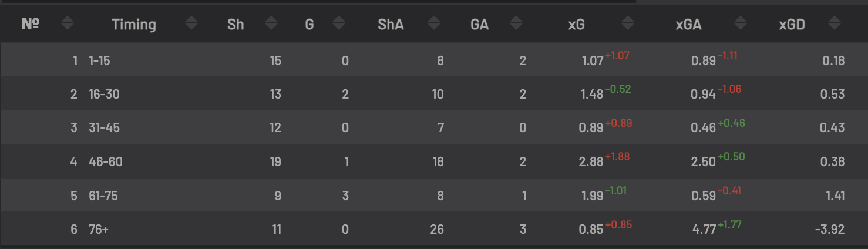This screenshot has width=868, height=249.
Task: Sort table by № column arrows
Action: coord(68,24)
